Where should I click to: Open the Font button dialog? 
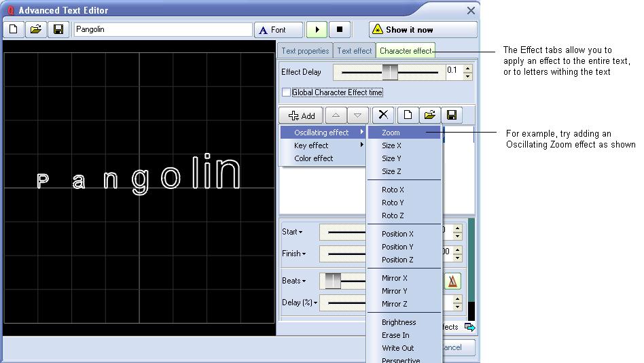point(279,30)
